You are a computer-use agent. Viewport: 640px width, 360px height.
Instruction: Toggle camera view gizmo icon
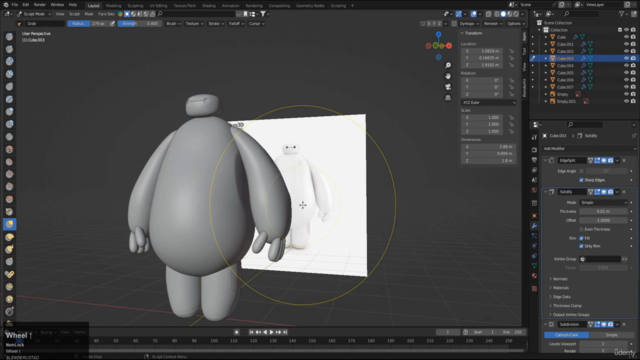448,87
